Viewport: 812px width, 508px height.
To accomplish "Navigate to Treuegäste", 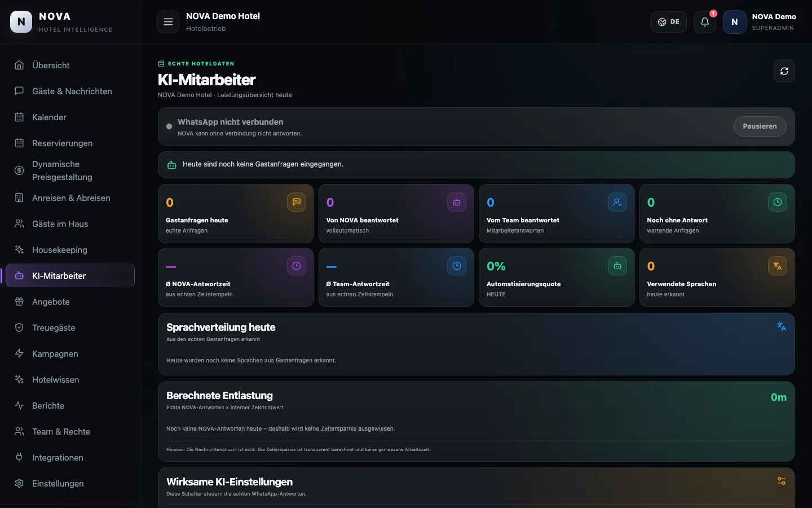I will tap(70, 328).
